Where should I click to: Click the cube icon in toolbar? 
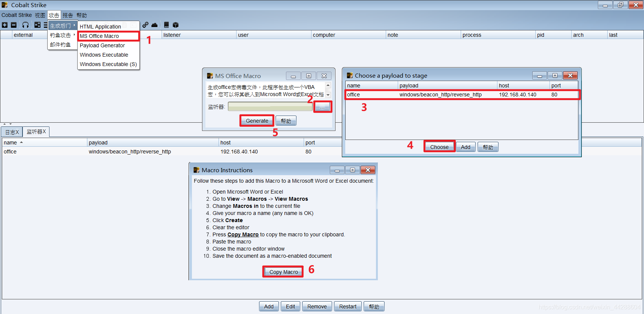click(175, 25)
